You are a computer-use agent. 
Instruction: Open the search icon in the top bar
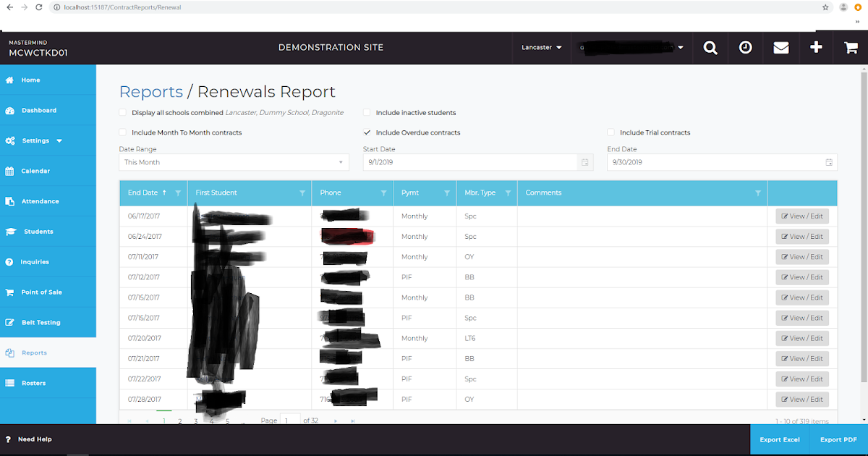click(710, 47)
